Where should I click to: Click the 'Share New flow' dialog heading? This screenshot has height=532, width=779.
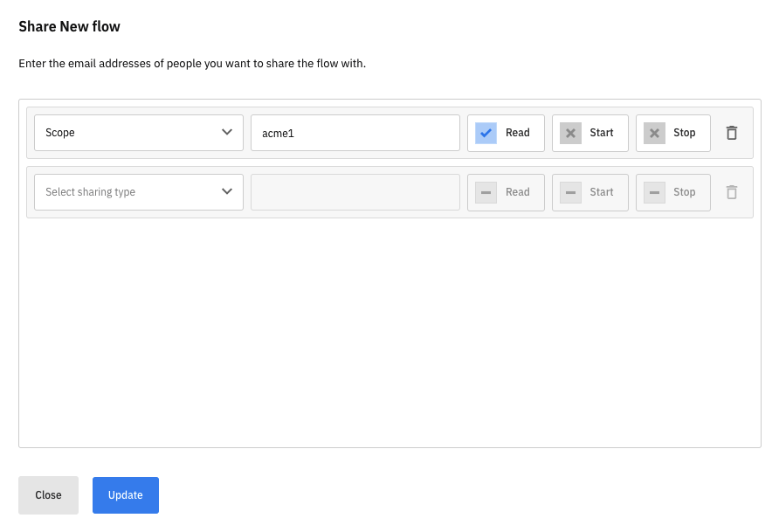[70, 26]
